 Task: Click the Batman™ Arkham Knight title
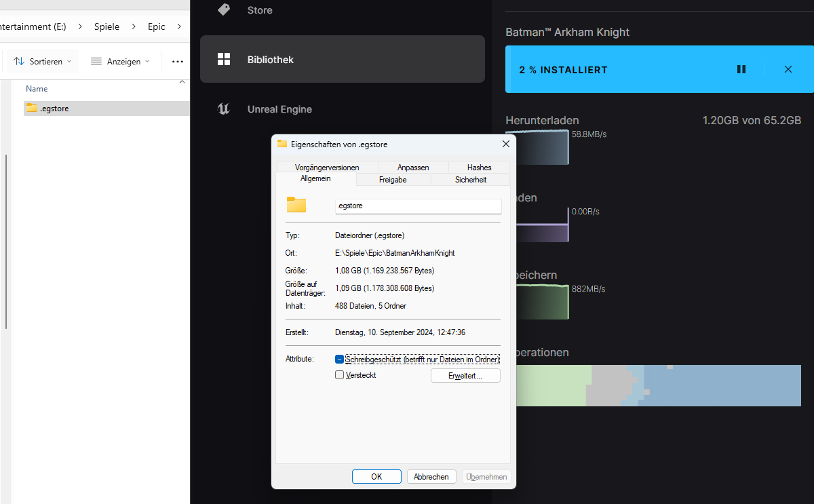[x=567, y=32]
